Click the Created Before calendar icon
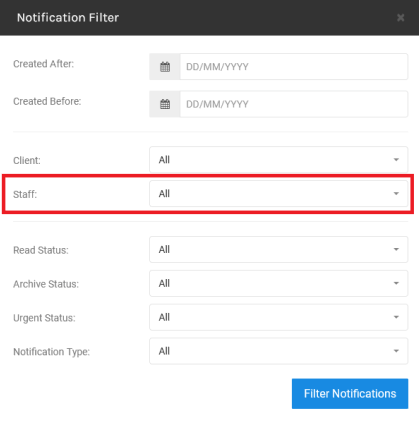The height and width of the screenshot is (422, 419). click(x=165, y=104)
